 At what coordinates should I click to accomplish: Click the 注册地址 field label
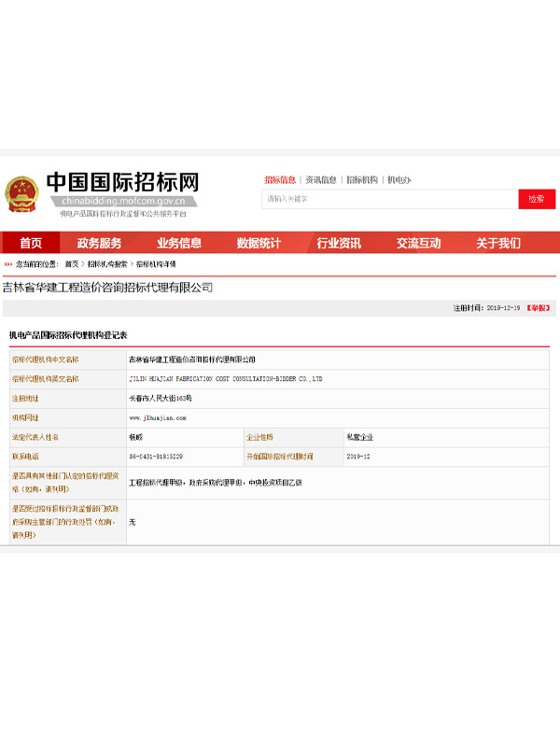[x=25, y=399]
